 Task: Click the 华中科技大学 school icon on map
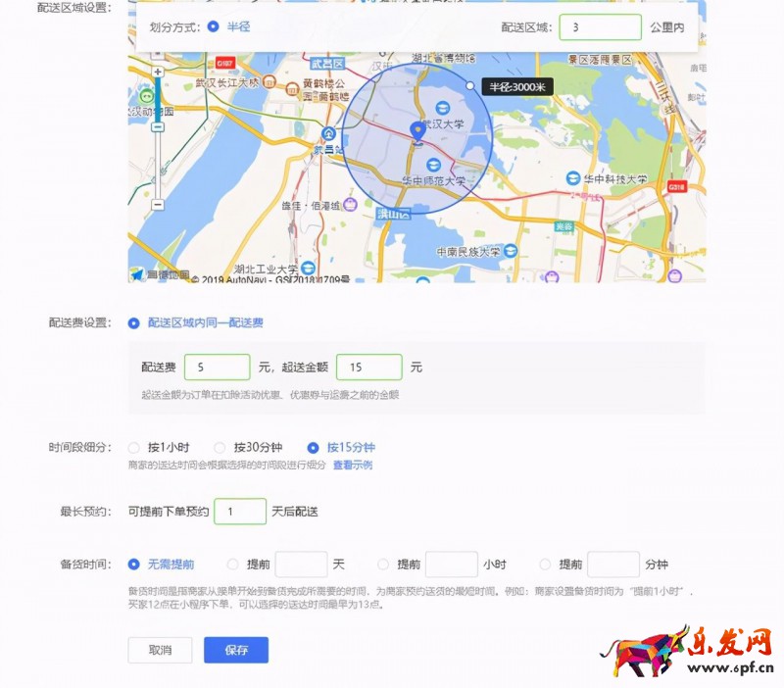pos(573,178)
